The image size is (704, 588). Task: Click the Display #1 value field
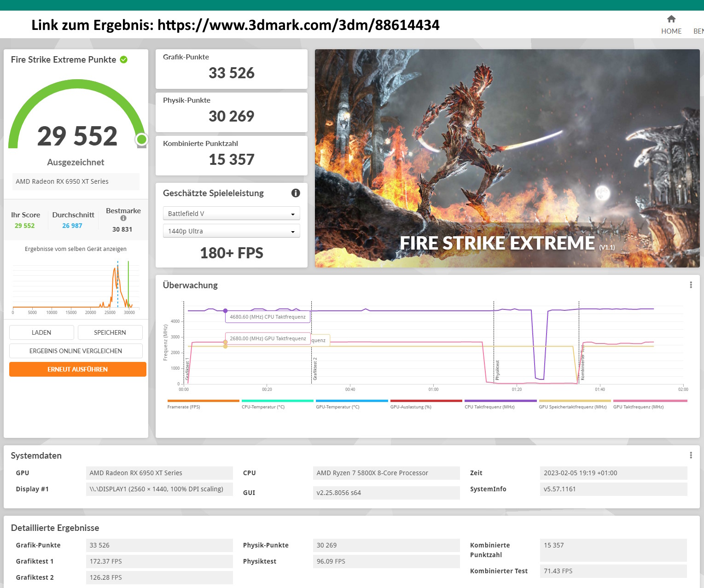pyautogui.click(x=159, y=489)
